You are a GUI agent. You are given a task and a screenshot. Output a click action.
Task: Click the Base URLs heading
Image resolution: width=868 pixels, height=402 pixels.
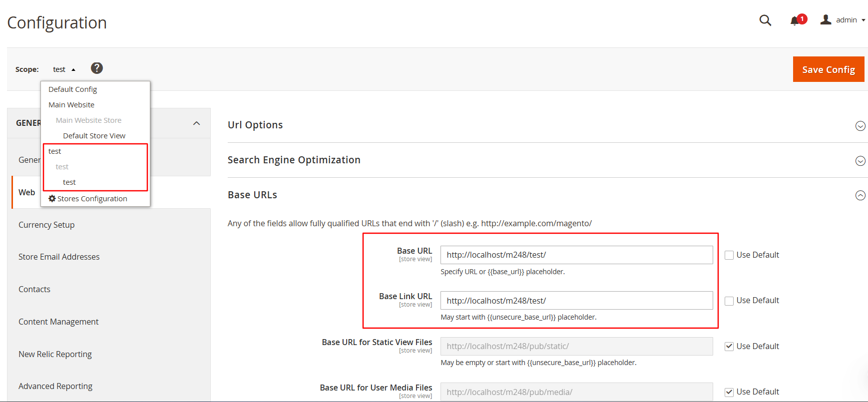pyautogui.click(x=252, y=195)
